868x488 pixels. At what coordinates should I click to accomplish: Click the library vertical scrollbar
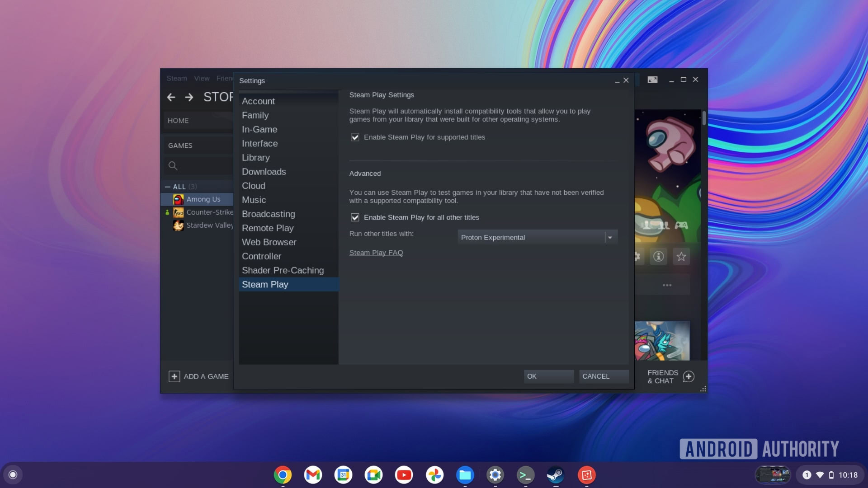pos(704,118)
